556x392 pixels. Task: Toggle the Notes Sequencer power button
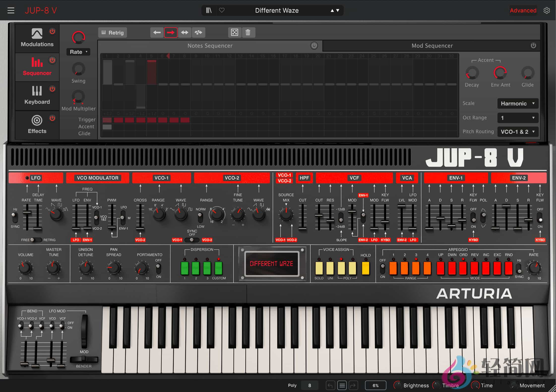pyautogui.click(x=314, y=46)
